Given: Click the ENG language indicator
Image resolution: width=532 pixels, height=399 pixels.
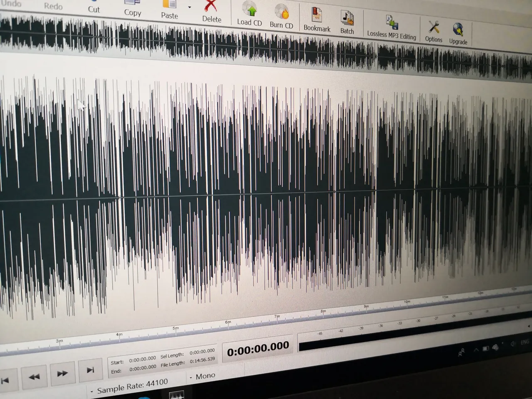Looking at the screenshot, I should [525, 342].
